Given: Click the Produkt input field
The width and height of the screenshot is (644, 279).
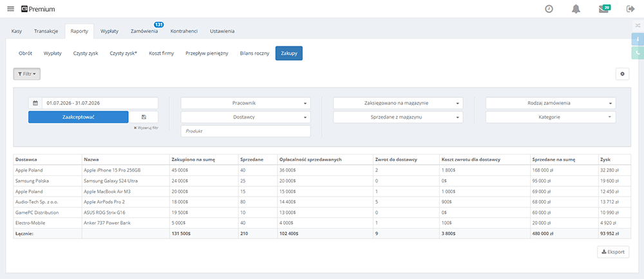Looking at the screenshot, I should pos(245,131).
